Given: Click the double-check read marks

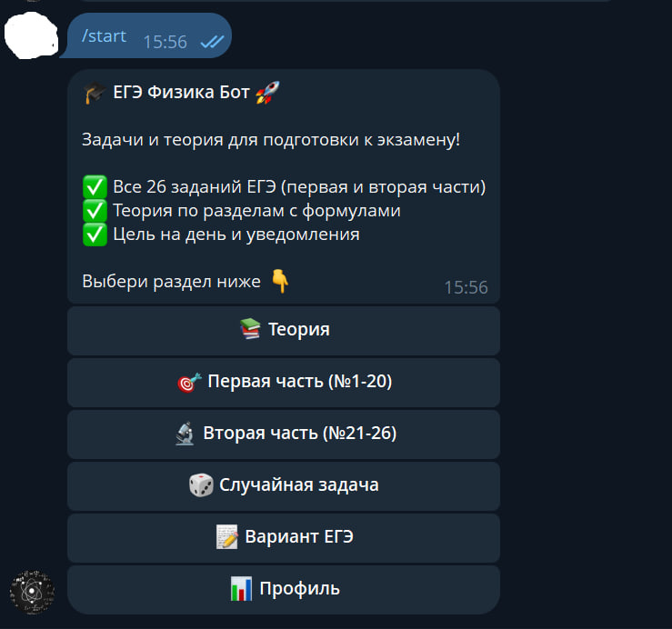Looking at the screenshot, I should point(212,42).
